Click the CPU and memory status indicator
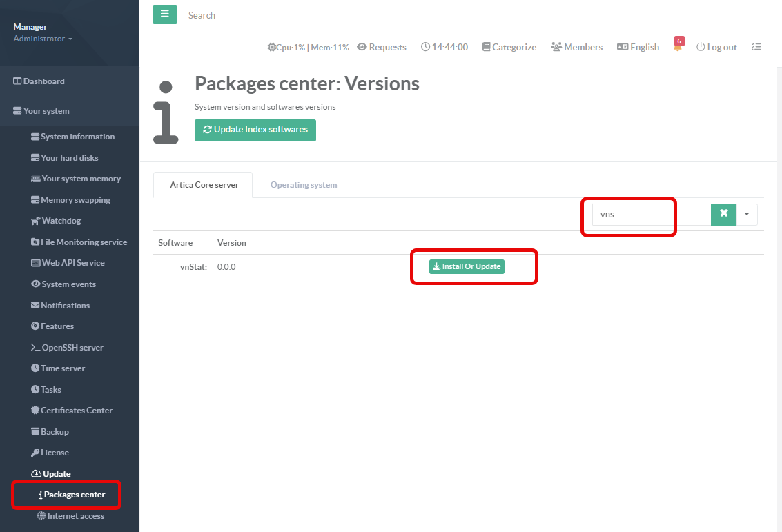This screenshot has width=782, height=532. click(308, 47)
